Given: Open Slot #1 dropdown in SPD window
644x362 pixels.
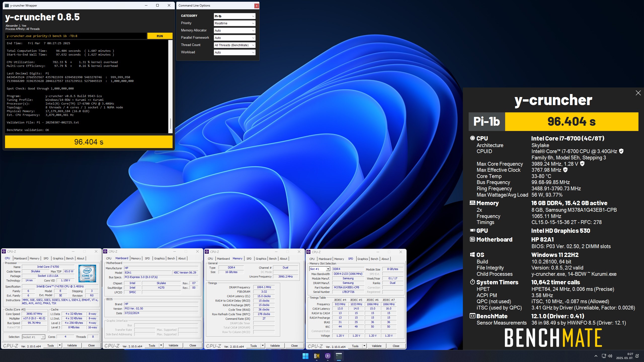Looking at the screenshot, I should tap(319, 269).
